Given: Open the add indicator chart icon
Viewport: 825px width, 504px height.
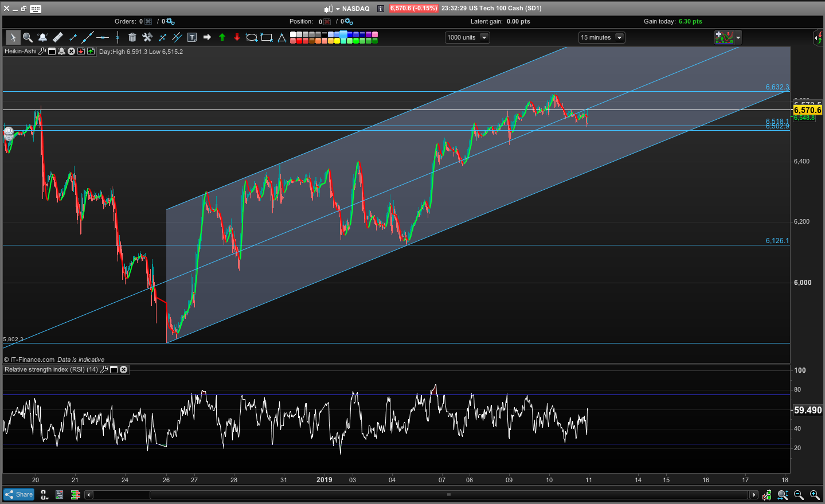Looking at the screenshot, I should point(724,37).
